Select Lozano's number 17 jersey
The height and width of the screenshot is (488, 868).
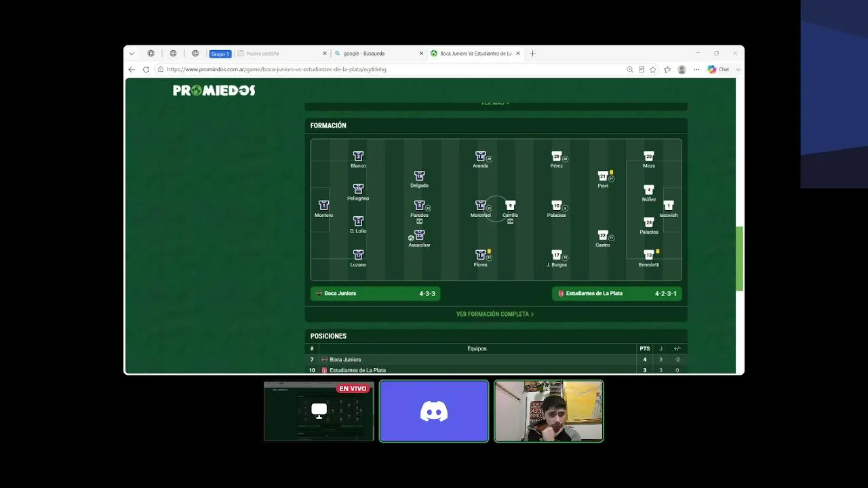[358, 255]
